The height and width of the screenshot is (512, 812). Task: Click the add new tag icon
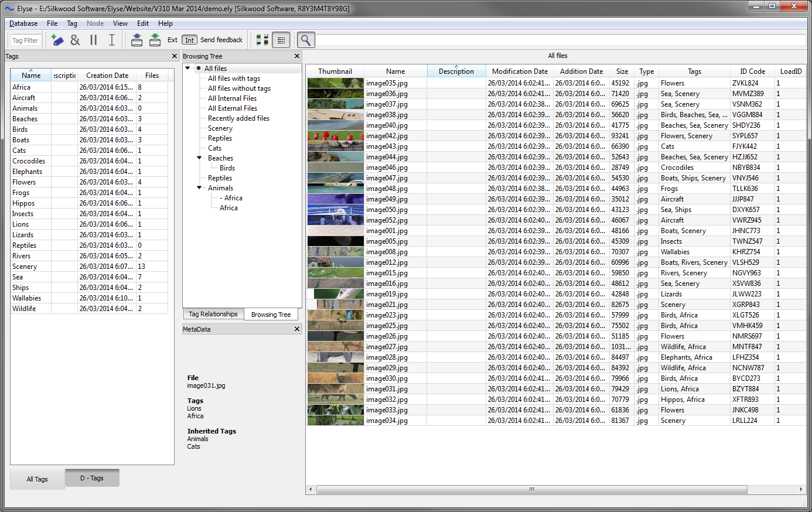pos(57,40)
